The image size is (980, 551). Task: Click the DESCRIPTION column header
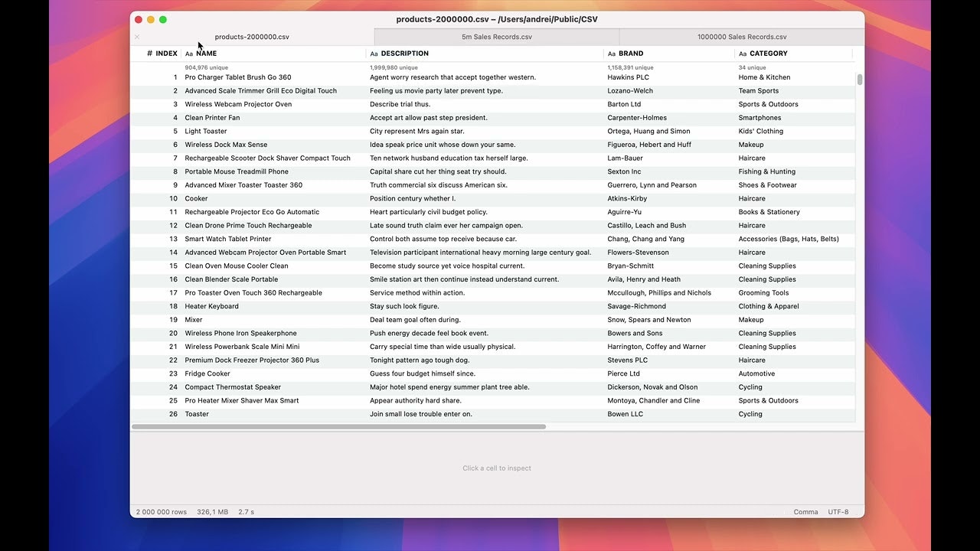[x=404, y=54]
